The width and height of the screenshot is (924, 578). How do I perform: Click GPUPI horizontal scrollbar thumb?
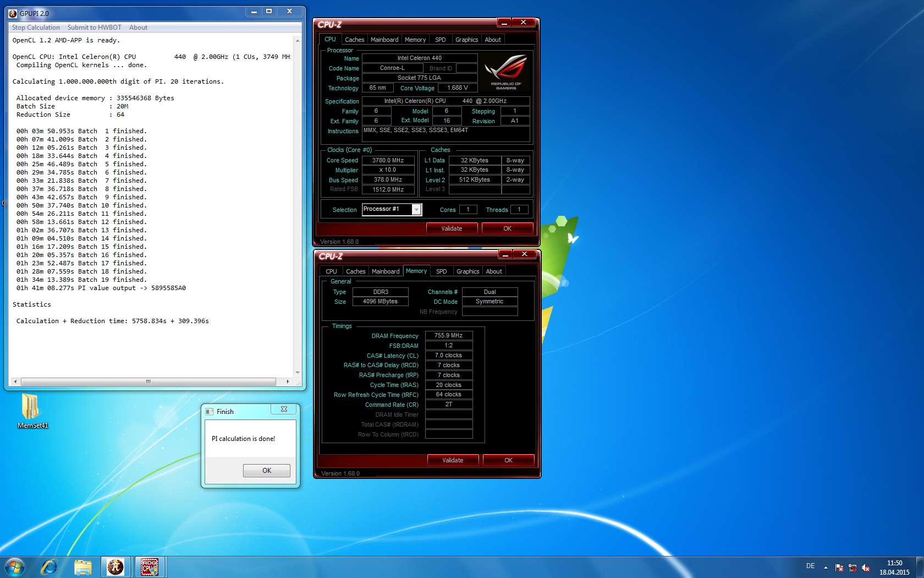point(148,381)
